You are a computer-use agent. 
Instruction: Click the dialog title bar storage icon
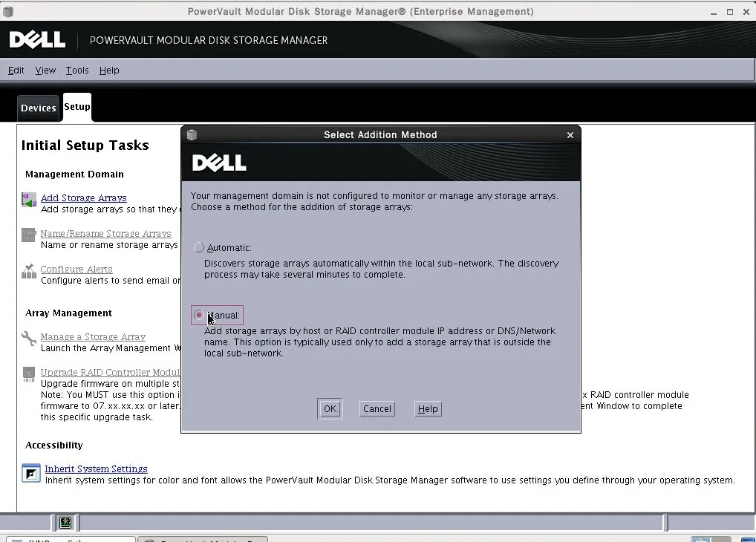(192, 134)
